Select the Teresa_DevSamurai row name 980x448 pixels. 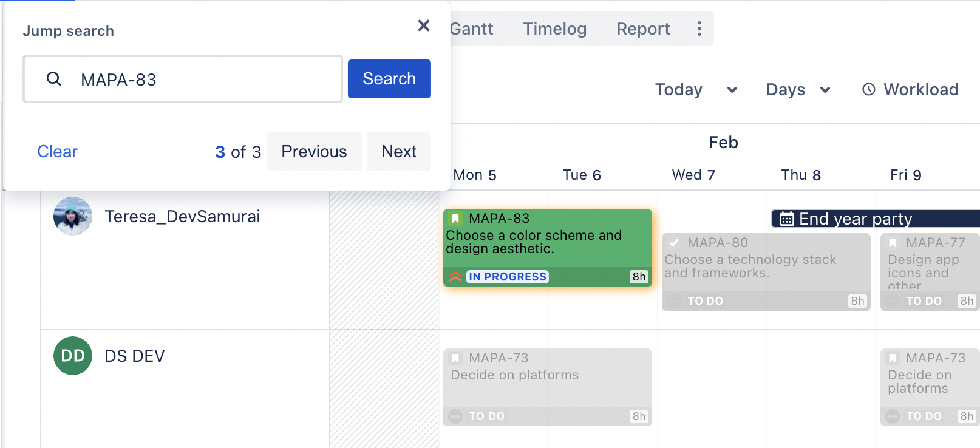(182, 216)
